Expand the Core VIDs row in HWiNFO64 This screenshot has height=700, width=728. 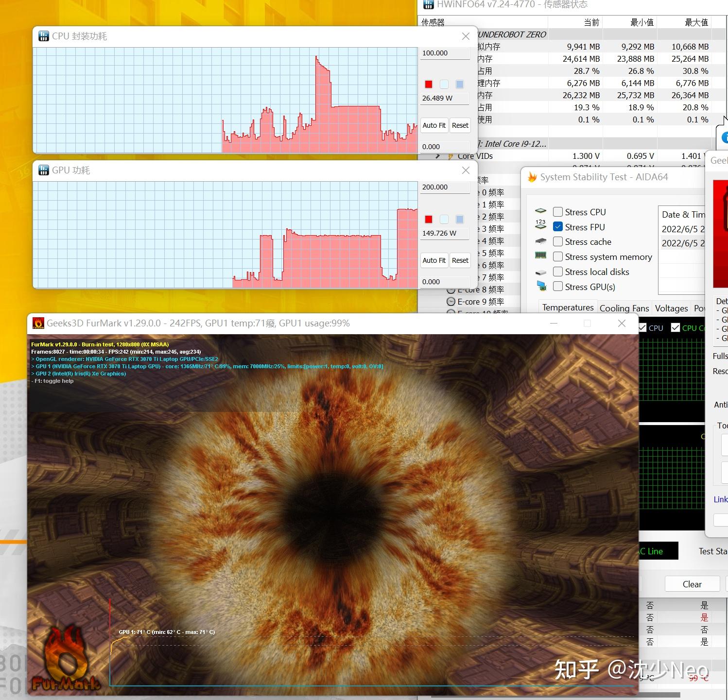click(437, 156)
